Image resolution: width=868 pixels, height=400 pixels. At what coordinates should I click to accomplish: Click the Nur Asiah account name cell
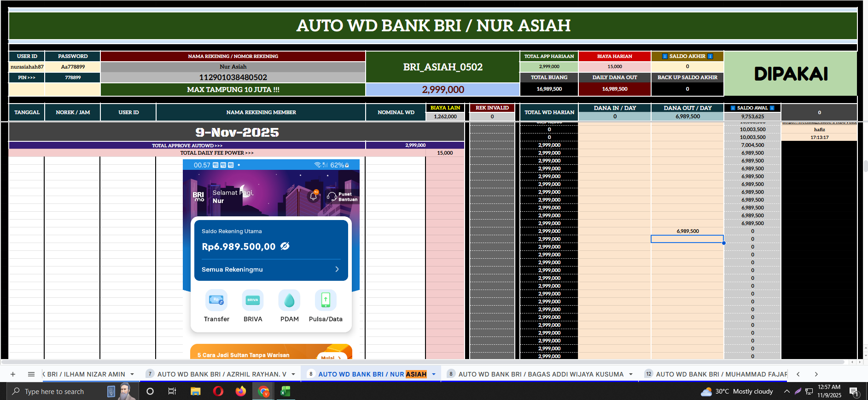coord(233,67)
